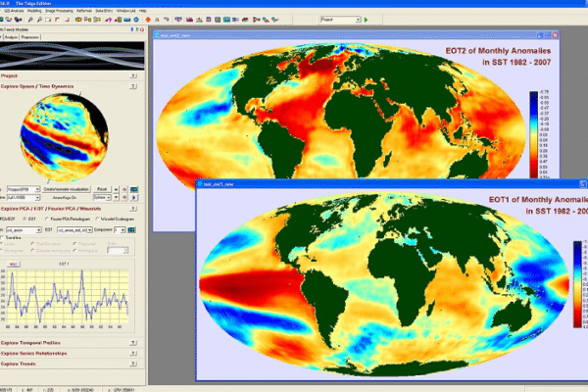The image size is (588, 392).
Task: Select Fourier PCA Periodogram radio option
Action: (47, 217)
